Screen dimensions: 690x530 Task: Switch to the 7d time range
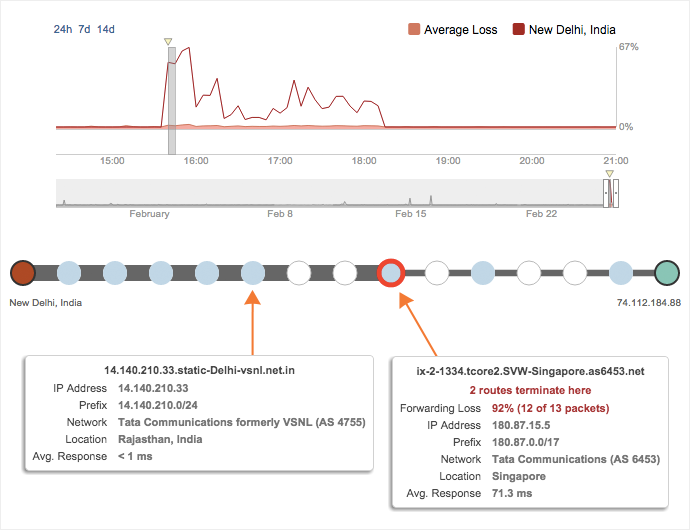[84, 30]
